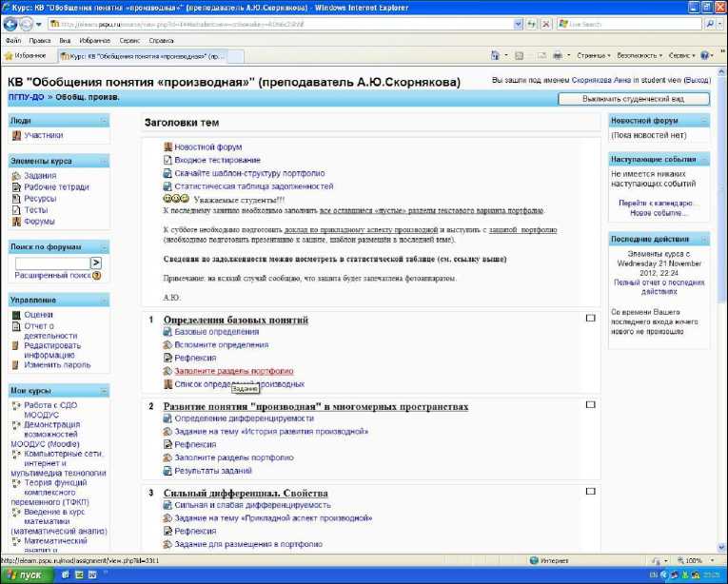This screenshot has width=728, height=584.
Task: Collapse the Мои курсы block
Action: (x=104, y=391)
